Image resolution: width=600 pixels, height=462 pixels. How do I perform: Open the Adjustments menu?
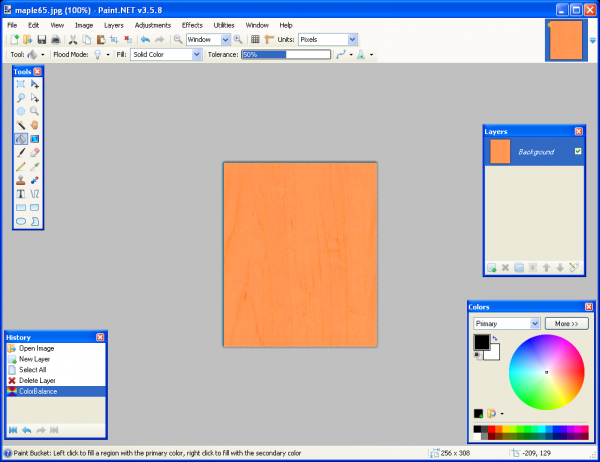click(x=153, y=25)
